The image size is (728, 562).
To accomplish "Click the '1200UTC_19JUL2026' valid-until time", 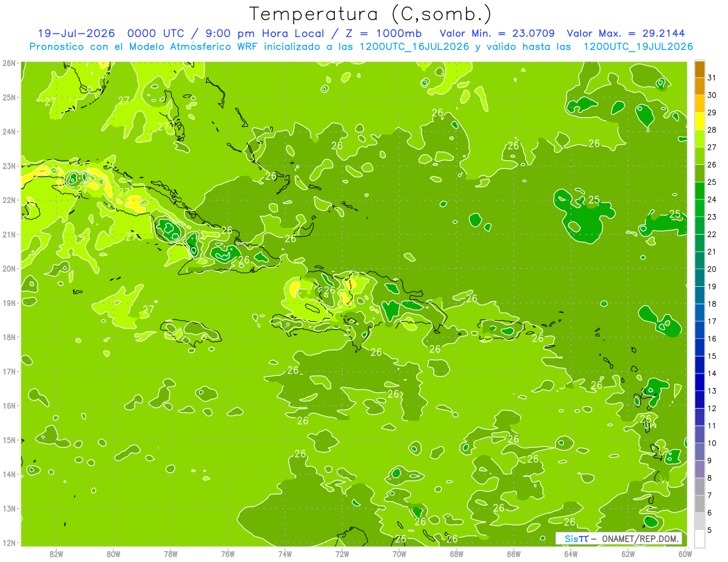I will (x=638, y=47).
